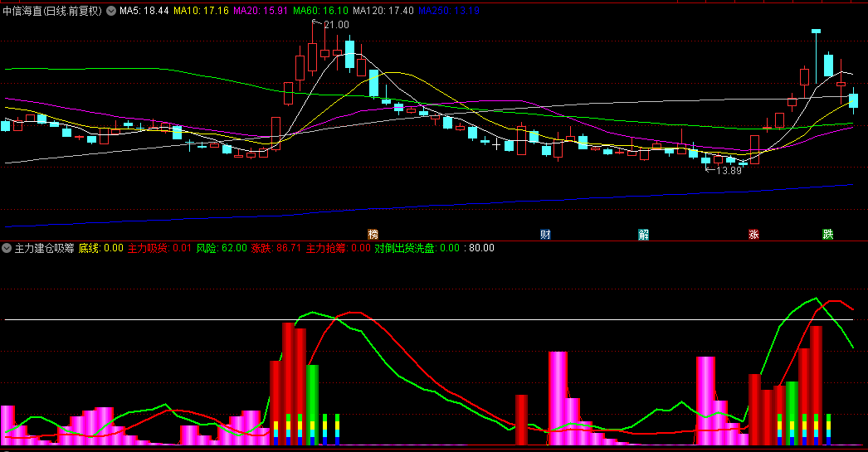Click the 对倒出货洗盘: 0.00 value
The width and height of the screenshot is (868, 452).
pyautogui.click(x=417, y=249)
